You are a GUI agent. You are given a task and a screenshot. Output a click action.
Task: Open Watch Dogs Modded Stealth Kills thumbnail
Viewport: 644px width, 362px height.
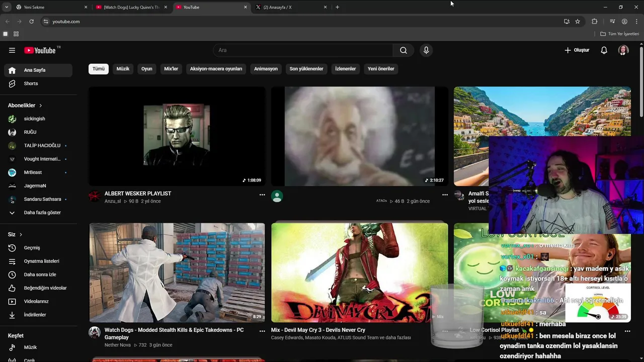pos(177,273)
